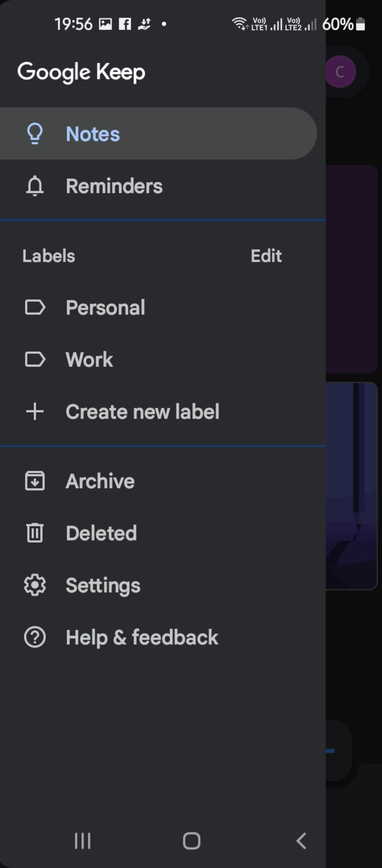Tap the Deleted trash can icon
This screenshot has width=382, height=868.
point(35,533)
